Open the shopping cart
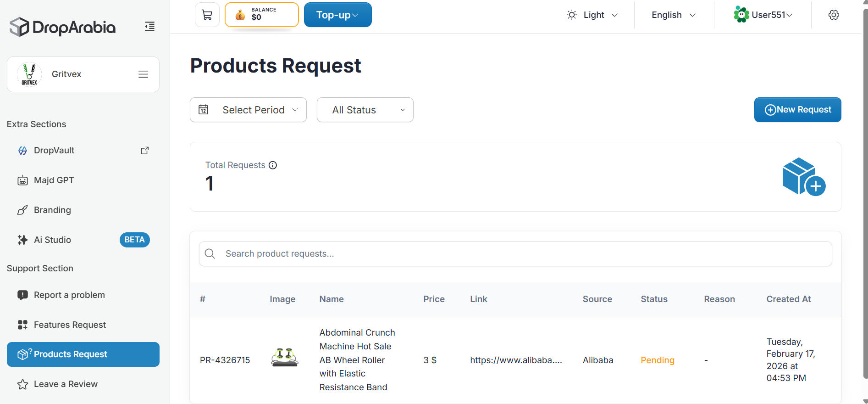Image resolution: width=868 pixels, height=404 pixels. coord(207,15)
